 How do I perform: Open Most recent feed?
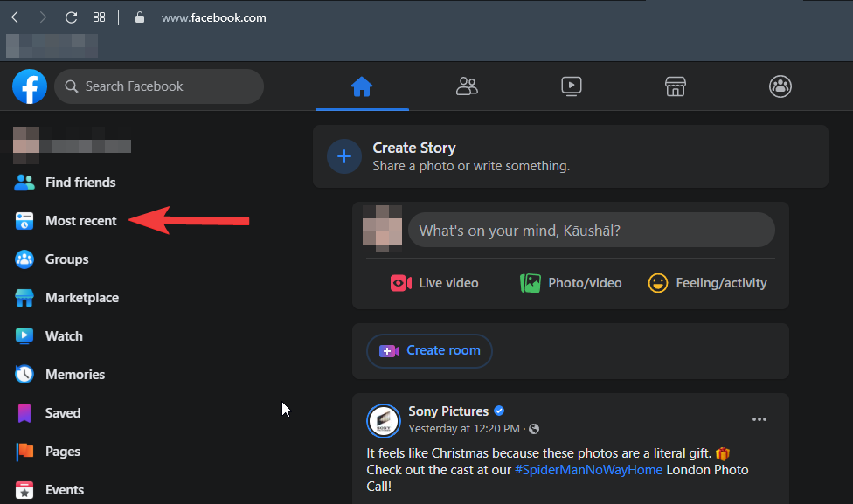pos(80,221)
